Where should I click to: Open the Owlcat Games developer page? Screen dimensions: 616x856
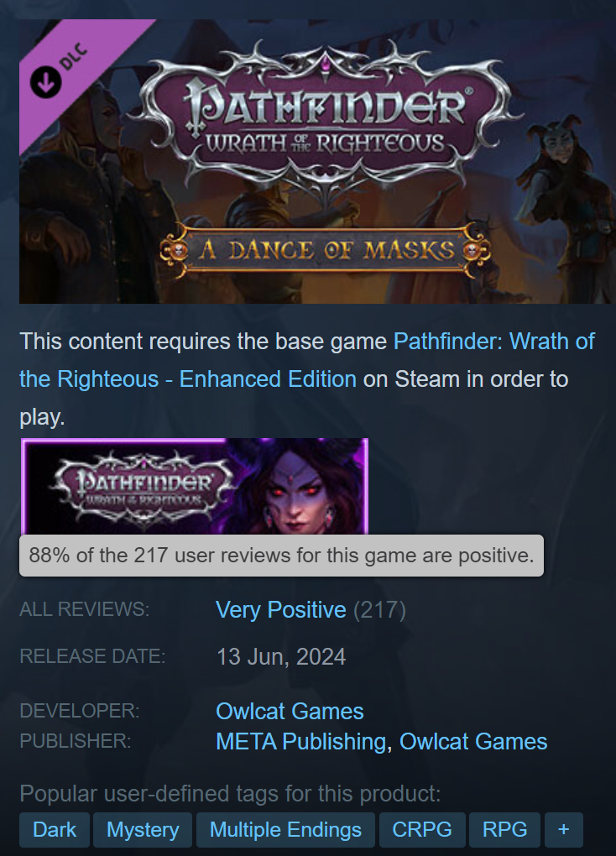pos(290,712)
